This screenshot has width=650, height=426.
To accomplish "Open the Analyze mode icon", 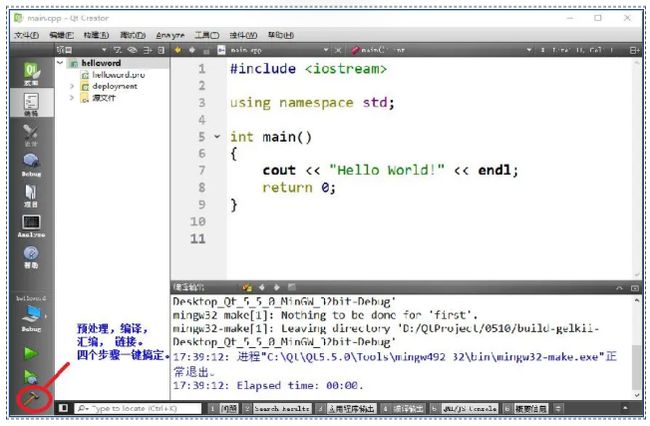I will (x=32, y=226).
